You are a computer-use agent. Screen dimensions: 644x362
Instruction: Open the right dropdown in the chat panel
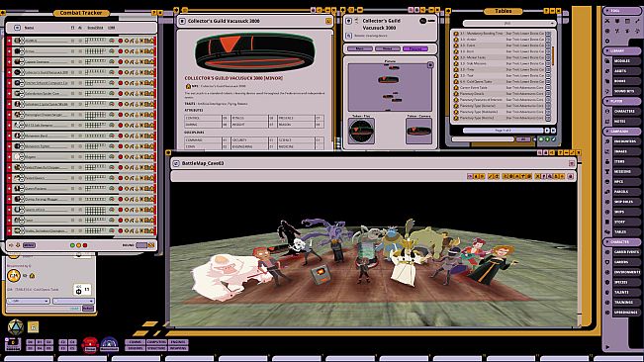click(73, 301)
